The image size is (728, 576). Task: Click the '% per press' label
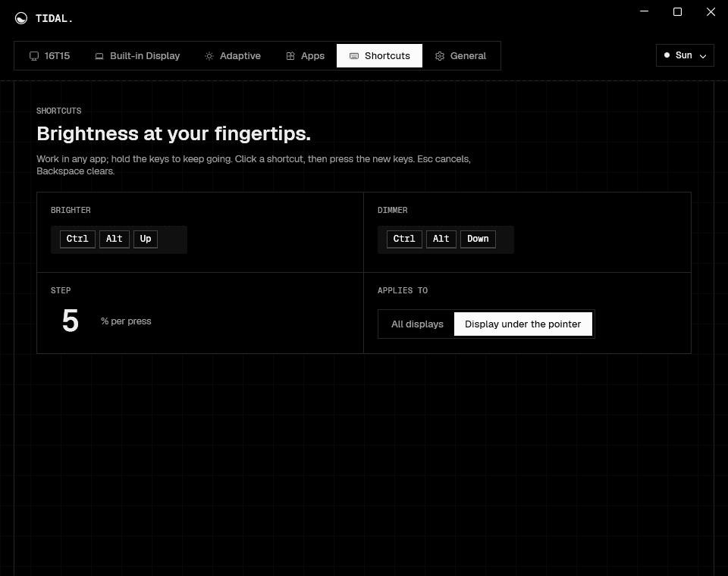(126, 321)
